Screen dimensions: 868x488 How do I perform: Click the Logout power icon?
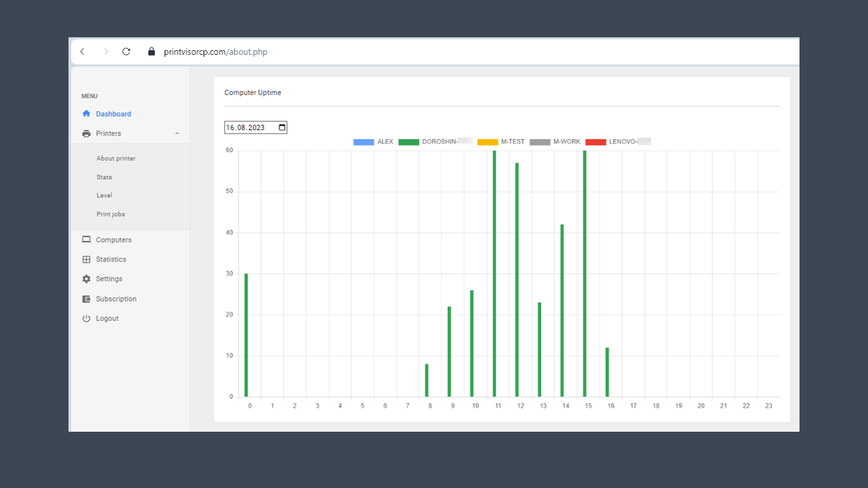tap(86, 319)
